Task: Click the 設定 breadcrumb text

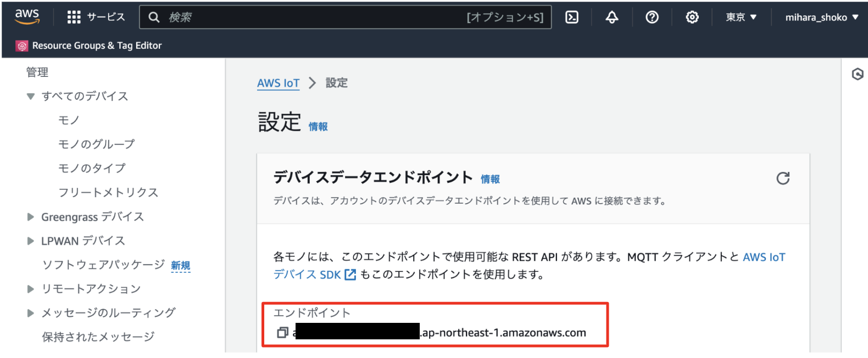Action: 337,83
